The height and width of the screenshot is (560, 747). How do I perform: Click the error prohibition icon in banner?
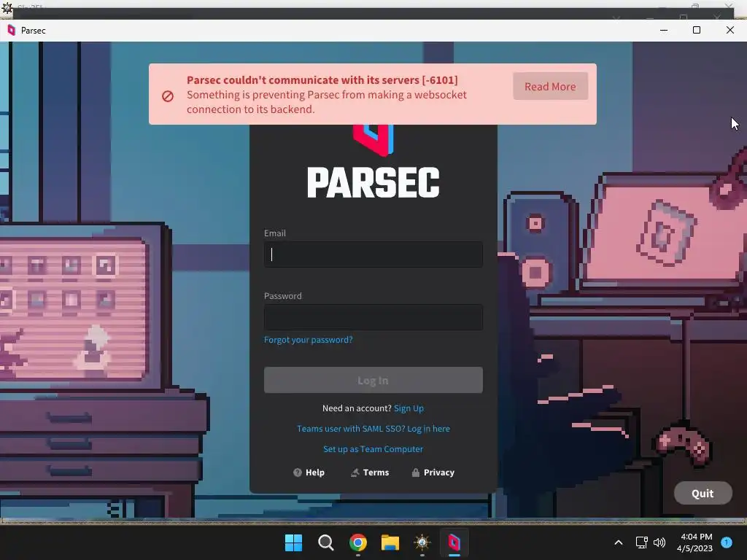[168, 96]
